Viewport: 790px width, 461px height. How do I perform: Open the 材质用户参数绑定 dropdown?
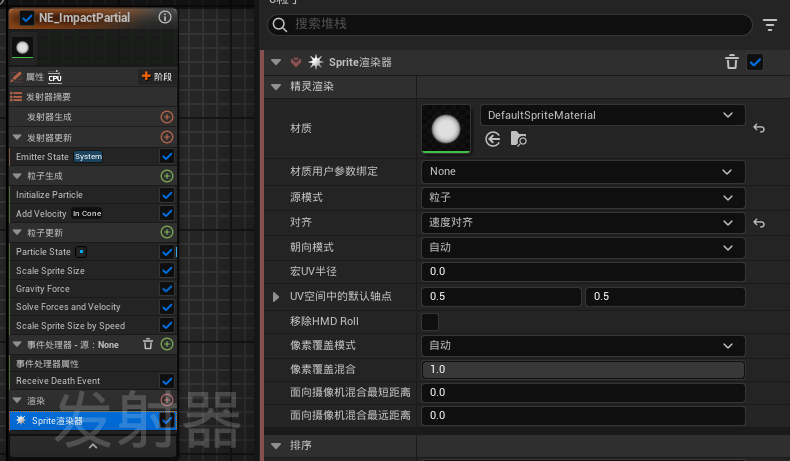(x=583, y=172)
